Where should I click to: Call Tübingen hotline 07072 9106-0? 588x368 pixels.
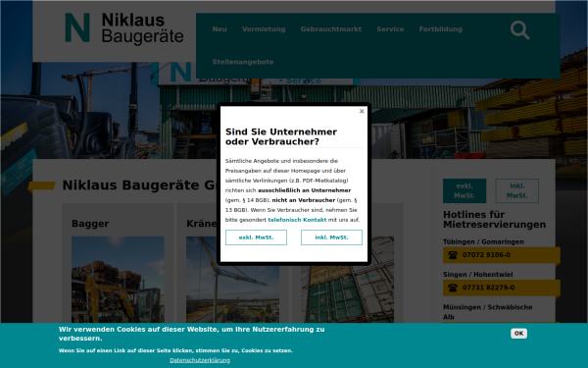tap(501, 255)
